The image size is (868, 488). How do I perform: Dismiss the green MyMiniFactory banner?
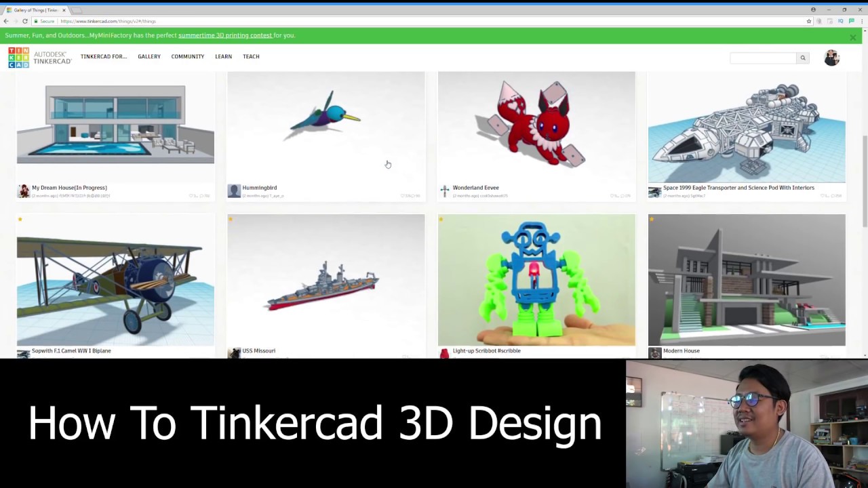pyautogui.click(x=853, y=37)
